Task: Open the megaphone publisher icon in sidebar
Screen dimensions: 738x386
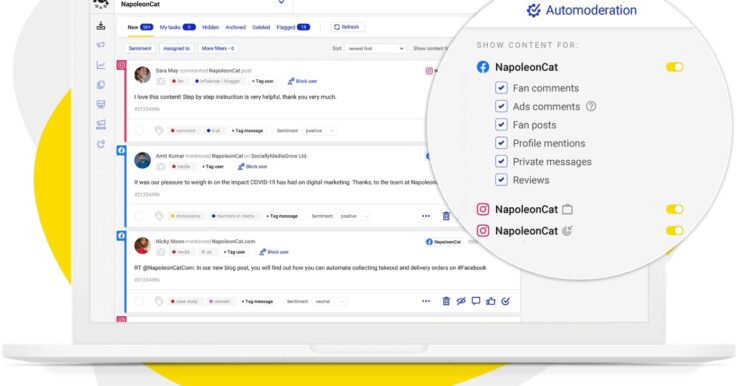Action: [x=101, y=45]
